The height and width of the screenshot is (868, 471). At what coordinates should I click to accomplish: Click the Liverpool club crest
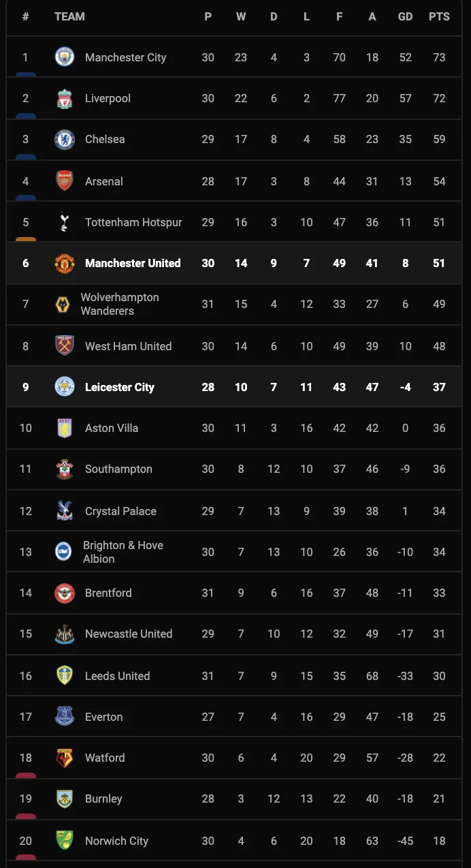pyautogui.click(x=65, y=99)
